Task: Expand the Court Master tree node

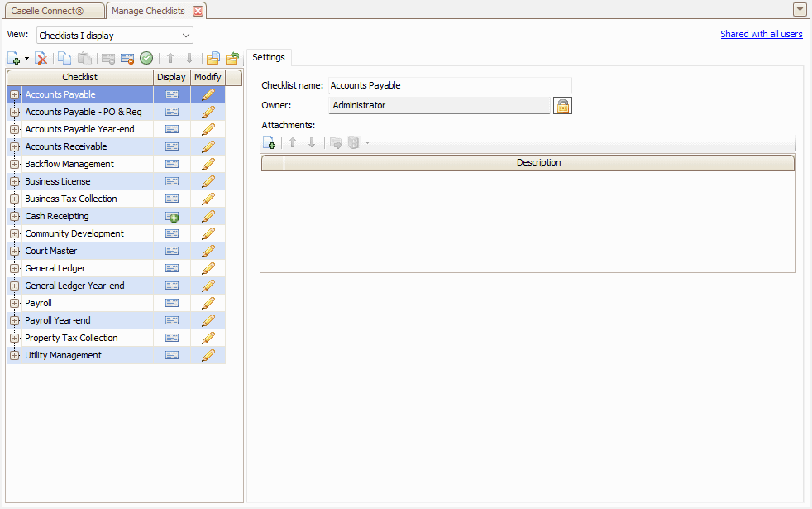Action: tap(15, 251)
